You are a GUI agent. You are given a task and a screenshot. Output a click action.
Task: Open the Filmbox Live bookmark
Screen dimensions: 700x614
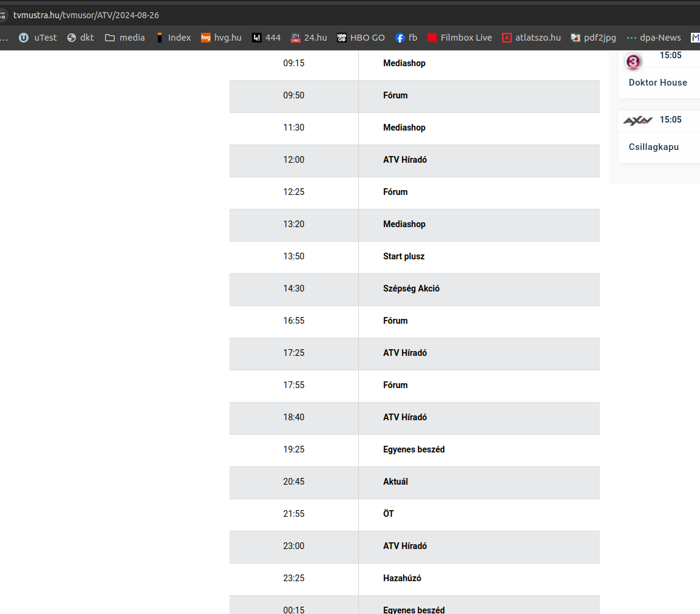460,38
